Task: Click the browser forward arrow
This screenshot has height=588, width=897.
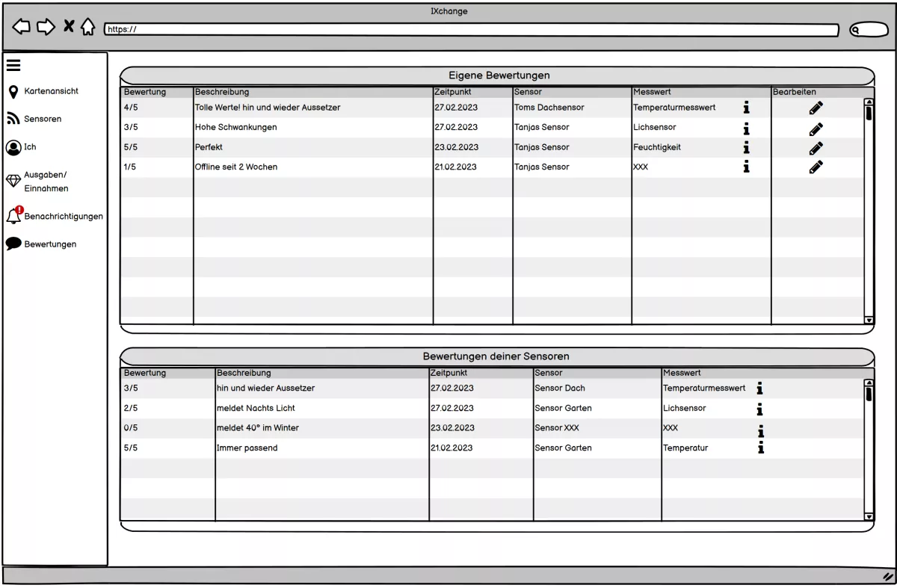Action: click(46, 27)
